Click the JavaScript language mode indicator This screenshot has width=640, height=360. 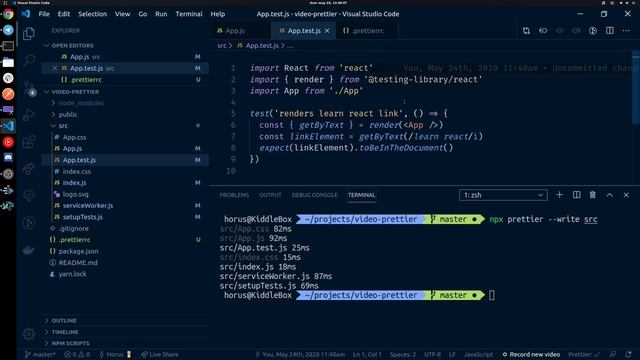pos(478,354)
